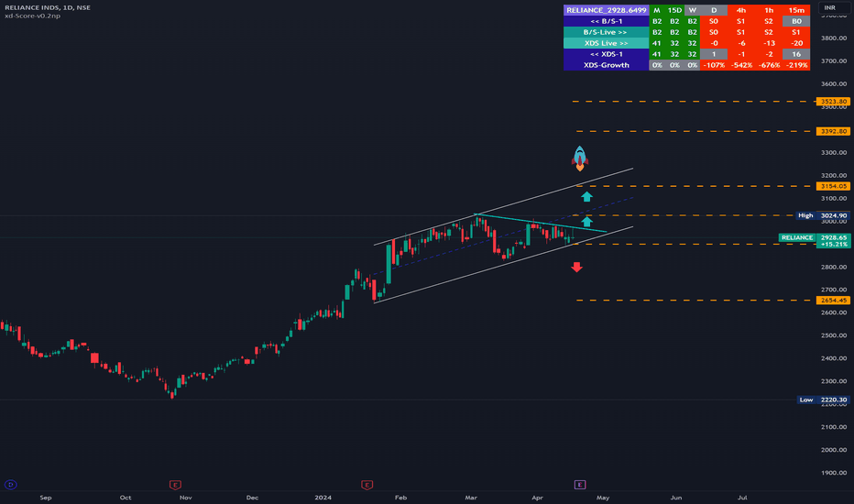The height and width of the screenshot is (504, 854).
Task: Click the M column header in table
Action: pyautogui.click(x=657, y=10)
